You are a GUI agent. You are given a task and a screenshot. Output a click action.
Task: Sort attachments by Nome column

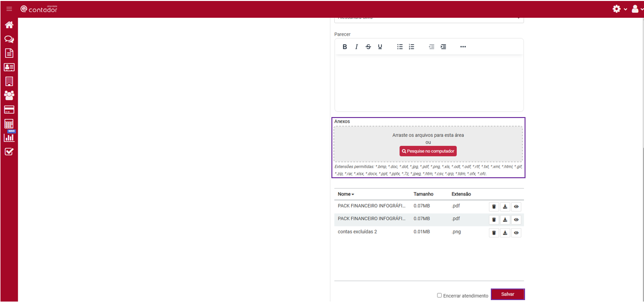coord(345,194)
